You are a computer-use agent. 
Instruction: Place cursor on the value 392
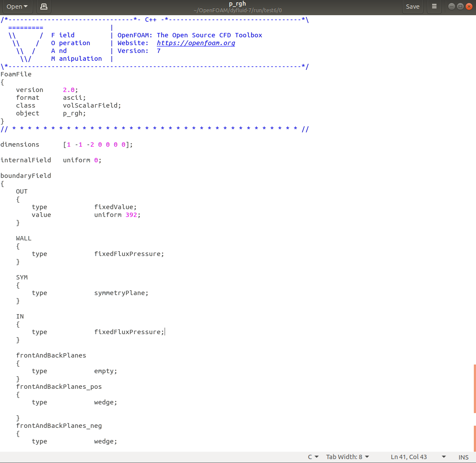pos(131,215)
